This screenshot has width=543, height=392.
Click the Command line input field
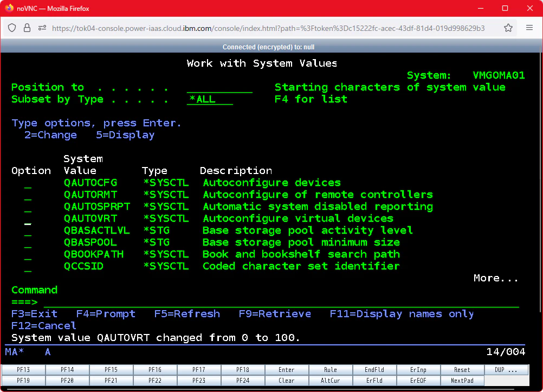tap(281, 302)
